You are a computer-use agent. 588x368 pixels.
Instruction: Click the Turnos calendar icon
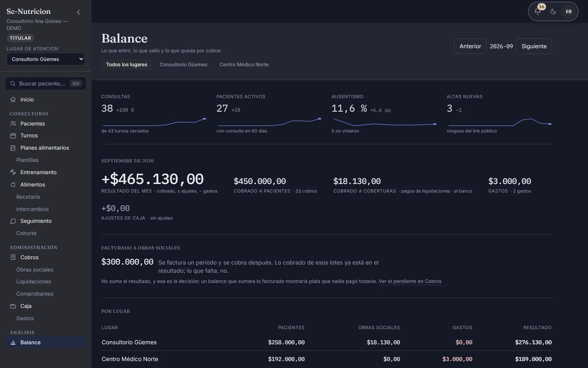tap(13, 136)
